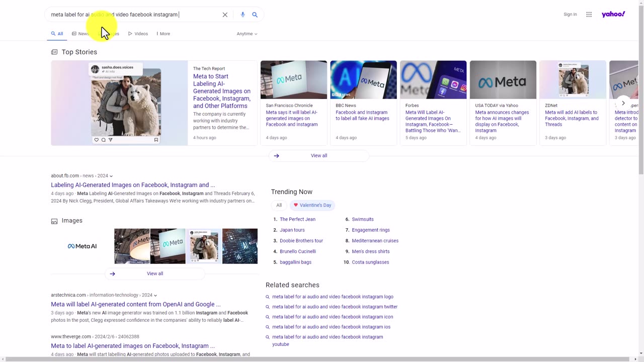Open trending search 'Costa sunglasses'
The height and width of the screenshot is (362, 644).
[370, 262]
